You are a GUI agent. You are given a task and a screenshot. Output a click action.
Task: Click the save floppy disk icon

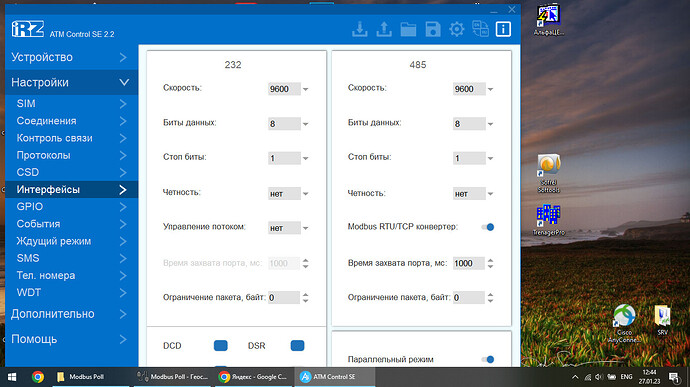tap(433, 29)
